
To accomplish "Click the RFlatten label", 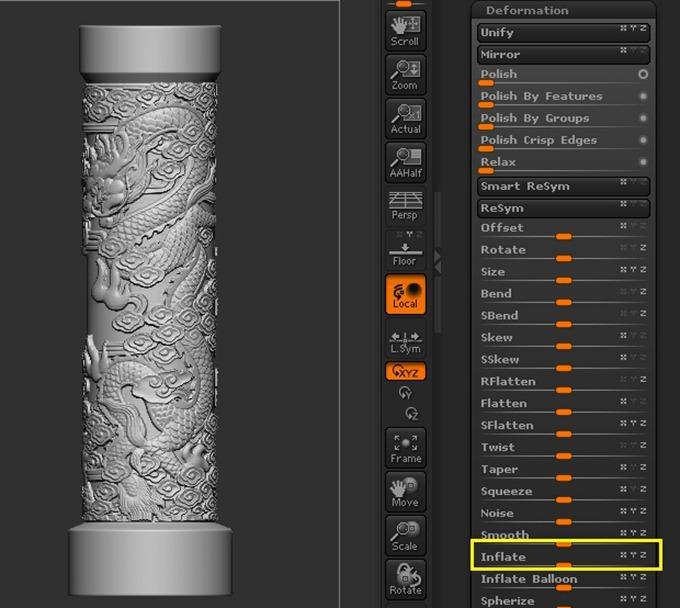I will 508,382.
